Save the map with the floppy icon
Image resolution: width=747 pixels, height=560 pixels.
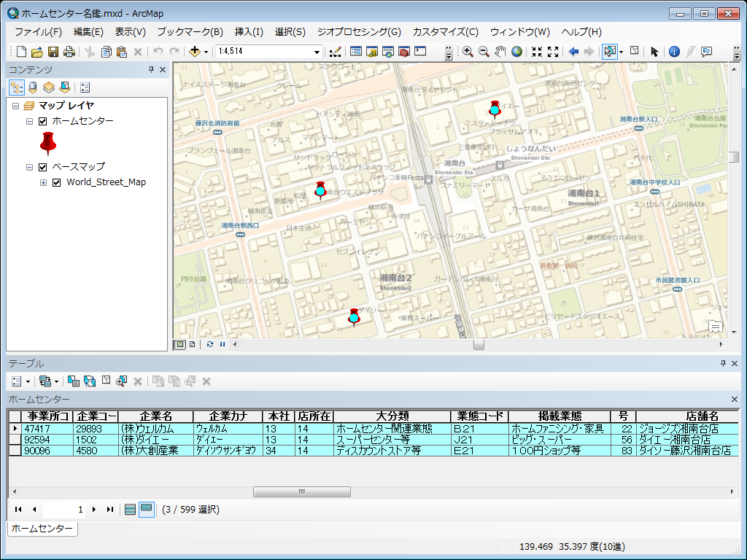tap(53, 52)
